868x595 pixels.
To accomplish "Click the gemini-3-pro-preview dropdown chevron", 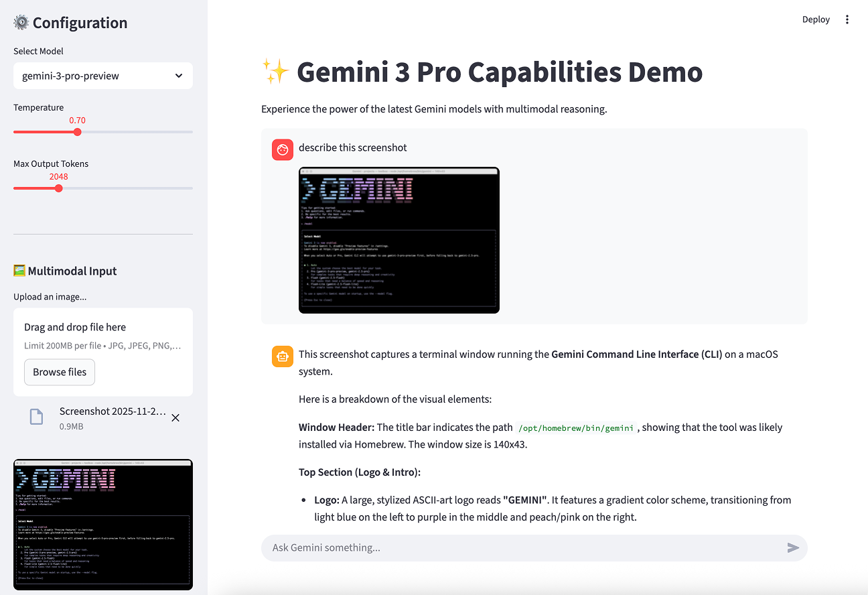I will click(x=179, y=76).
